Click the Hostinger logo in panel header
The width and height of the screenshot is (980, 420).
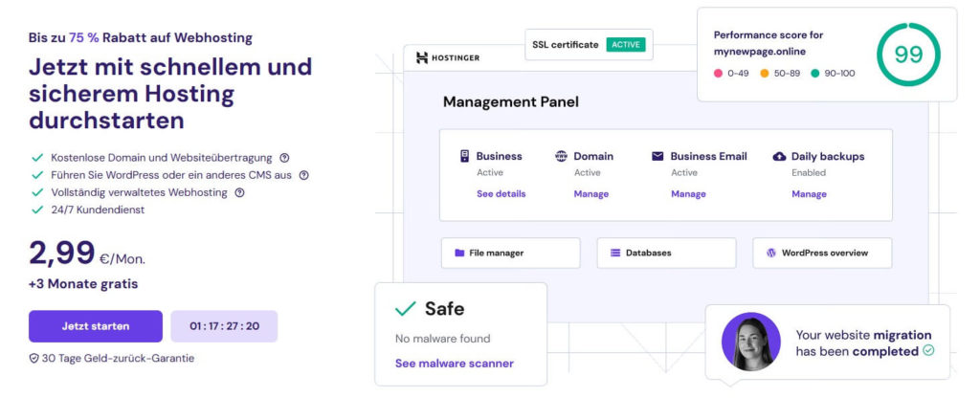[x=448, y=58]
